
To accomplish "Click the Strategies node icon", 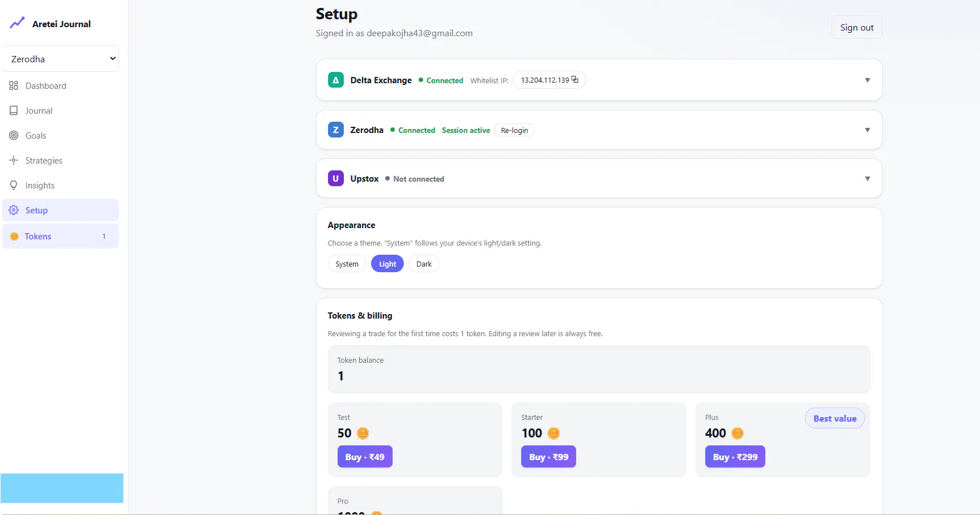I will click(x=14, y=161).
